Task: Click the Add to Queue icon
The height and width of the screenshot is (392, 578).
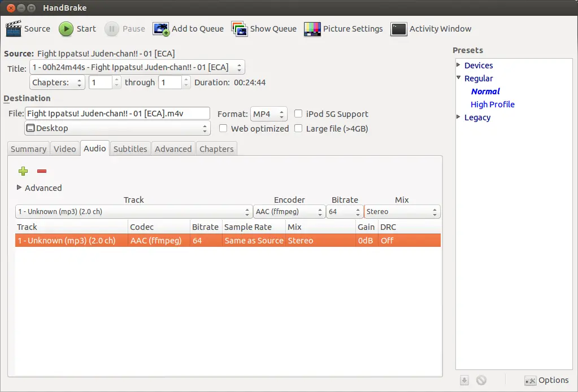Action: click(x=161, y=29)
